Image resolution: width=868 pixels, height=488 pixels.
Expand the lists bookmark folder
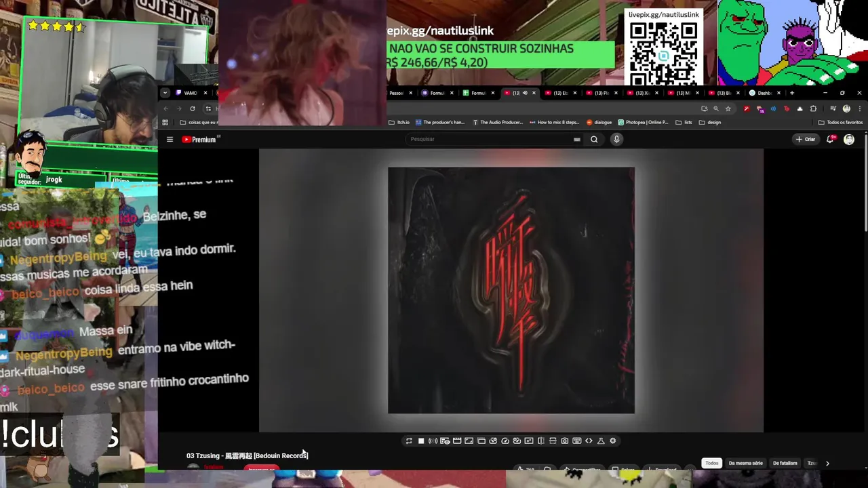point(684,123)
